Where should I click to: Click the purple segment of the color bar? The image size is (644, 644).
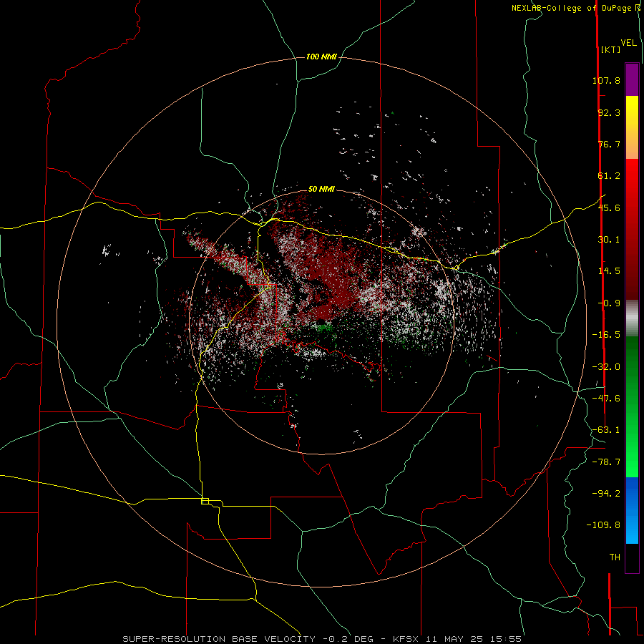(x=632, y=79)
